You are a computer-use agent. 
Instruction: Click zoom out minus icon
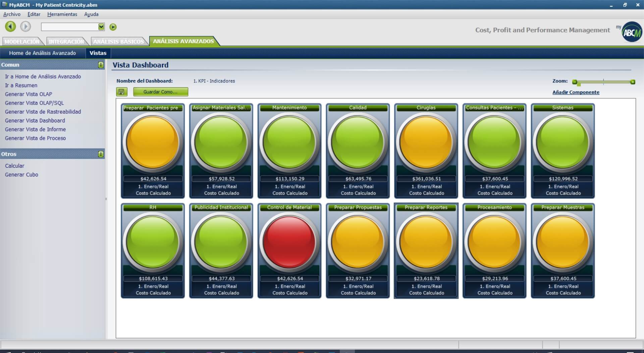pyautogui.click(x=575, y=82)
